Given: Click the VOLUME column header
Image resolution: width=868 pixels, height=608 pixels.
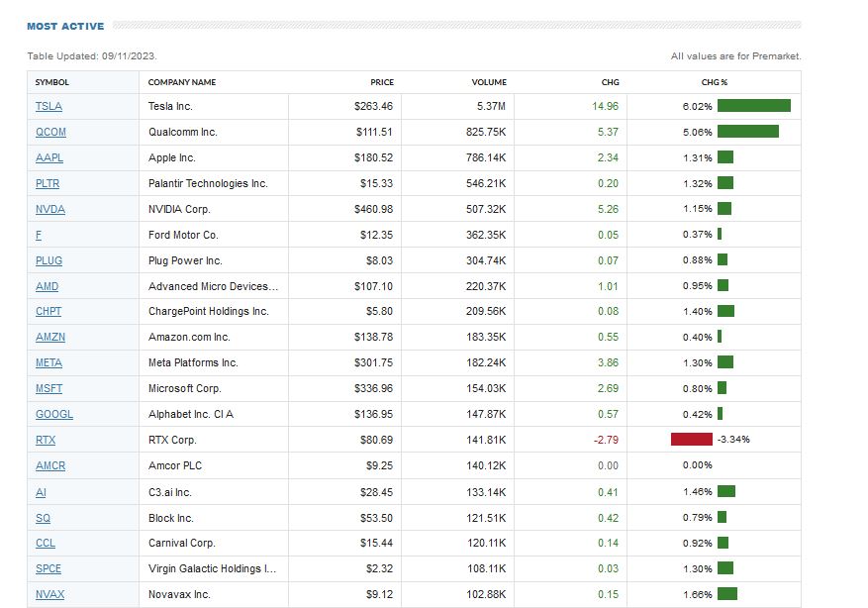Looking at the screenshot, I should click(489, 82).
